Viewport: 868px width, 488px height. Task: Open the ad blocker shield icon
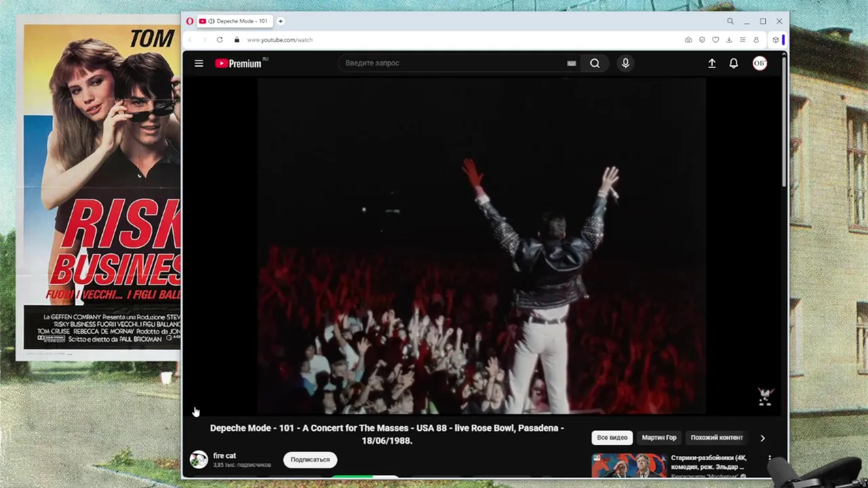pos(702,40)
